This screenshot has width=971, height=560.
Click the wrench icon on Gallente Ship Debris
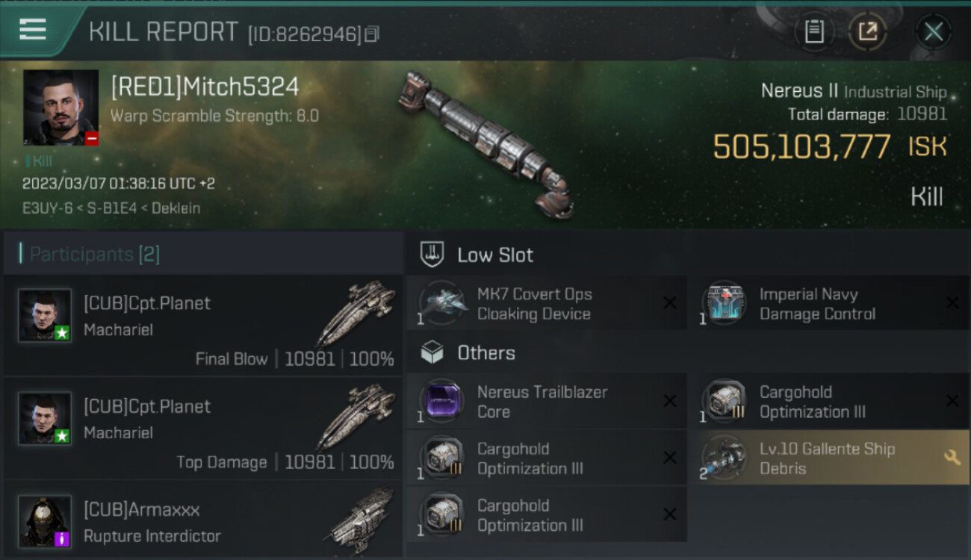(952, 458)
